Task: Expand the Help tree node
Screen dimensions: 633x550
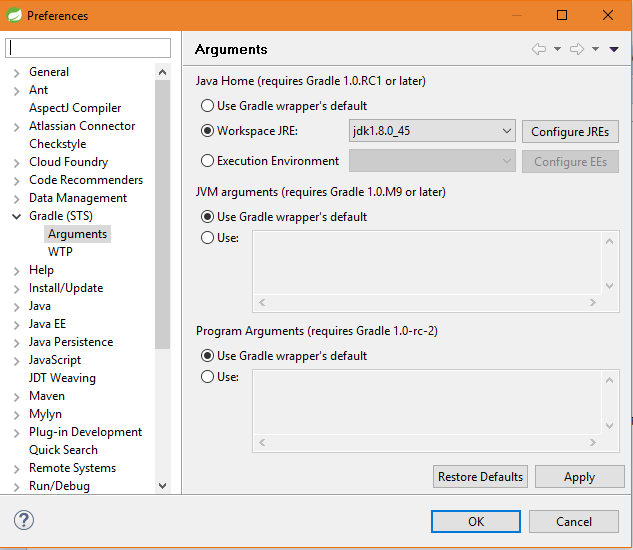Action: pyautogui.click(x=17, y=271)
